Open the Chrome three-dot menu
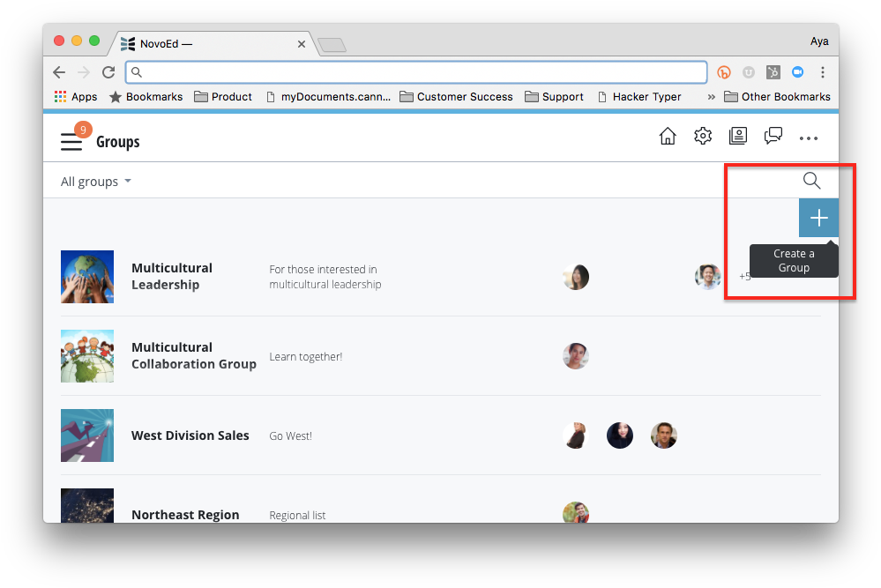 coord(823,72)
